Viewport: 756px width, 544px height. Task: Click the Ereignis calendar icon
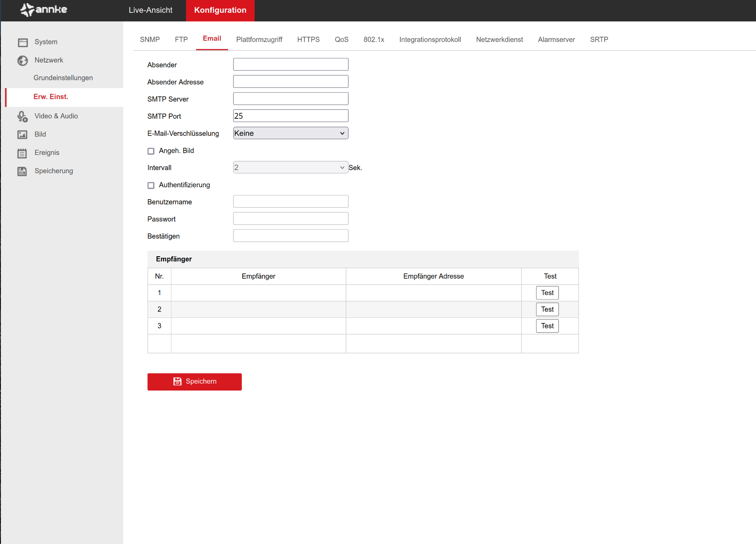22,153
